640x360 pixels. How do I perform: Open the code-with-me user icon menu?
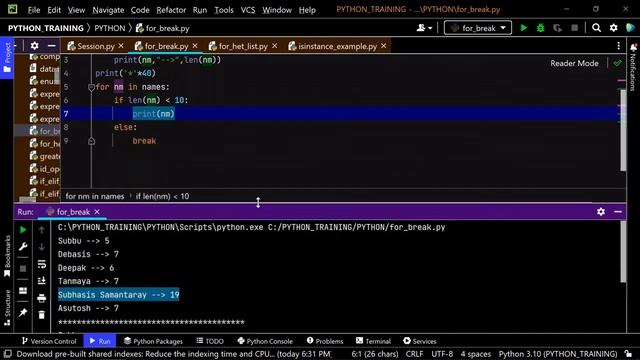(x=424, y=28)
